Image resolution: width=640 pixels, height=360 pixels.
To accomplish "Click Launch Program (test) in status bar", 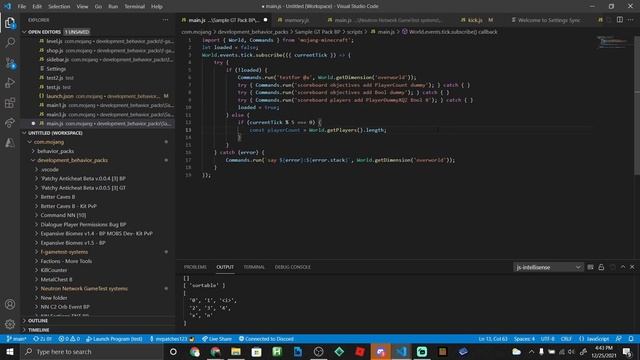I will (115, 339).
